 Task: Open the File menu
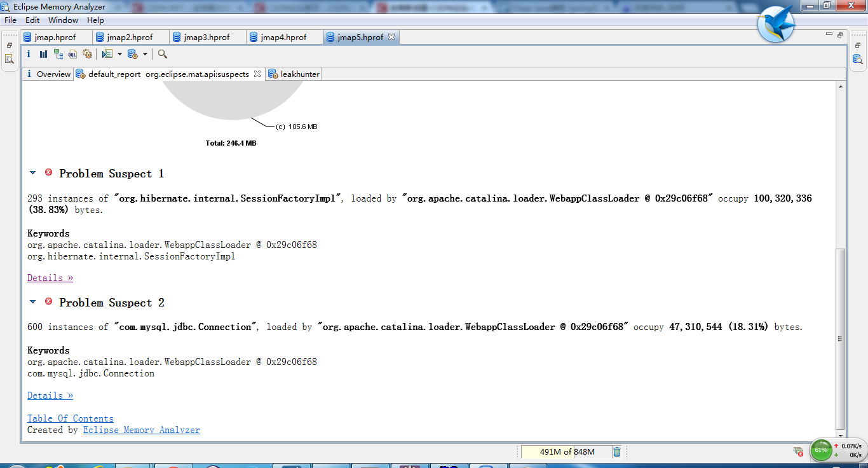10,20
